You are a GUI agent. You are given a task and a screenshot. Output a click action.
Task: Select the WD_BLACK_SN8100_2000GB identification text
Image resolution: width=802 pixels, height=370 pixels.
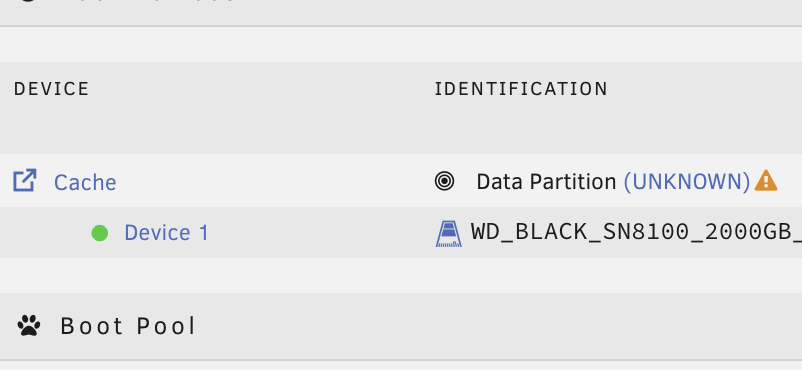(636, 232)
